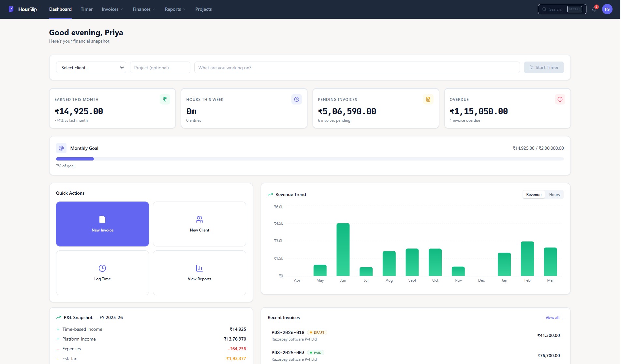
Task: Click the rupee icon on Earned This Month
Action: [x=165, y=99]
